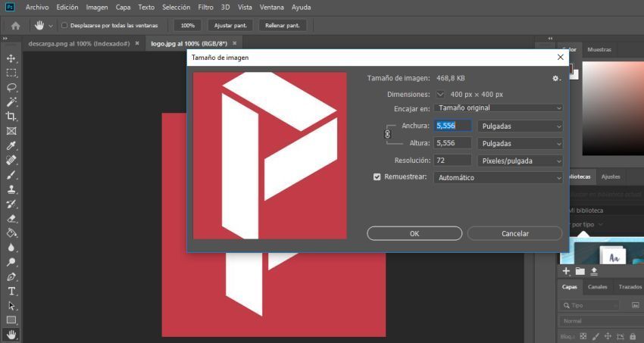Select the Clone Stamp tool
The width and height of the screenshot is (644, 343).
point(11,189)
